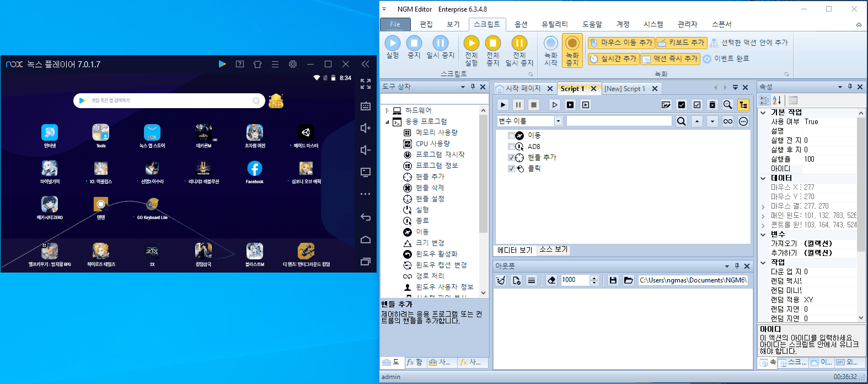Click the check-all icon in script toolbar
The height and width of the screenshot is (384, 868).
pos(682,105)
